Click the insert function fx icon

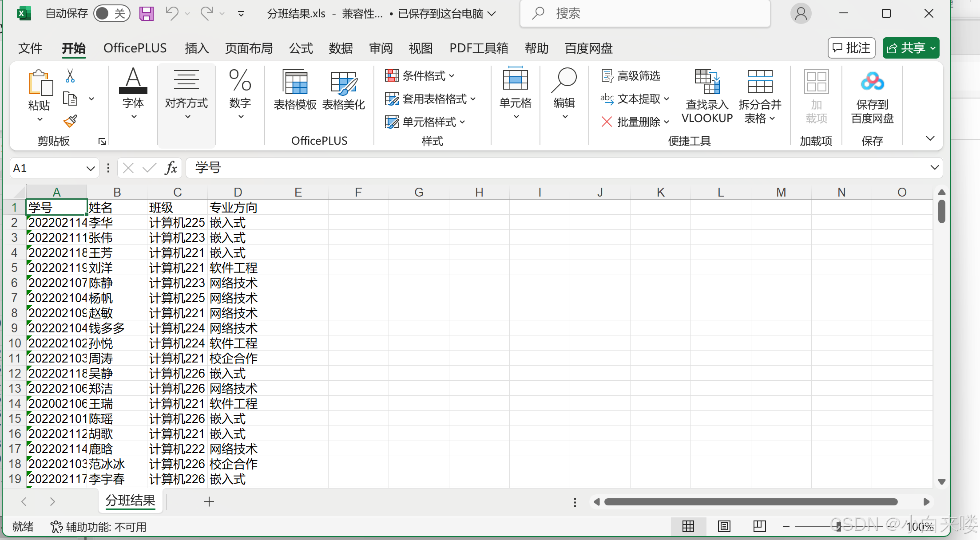coord(171,168)
